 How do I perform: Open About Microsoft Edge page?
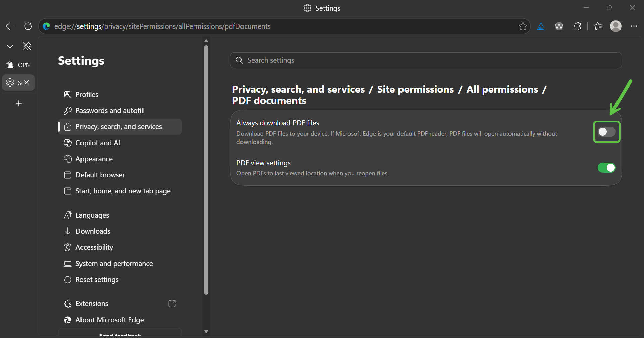pyautogui.click(x=120, y=320)
